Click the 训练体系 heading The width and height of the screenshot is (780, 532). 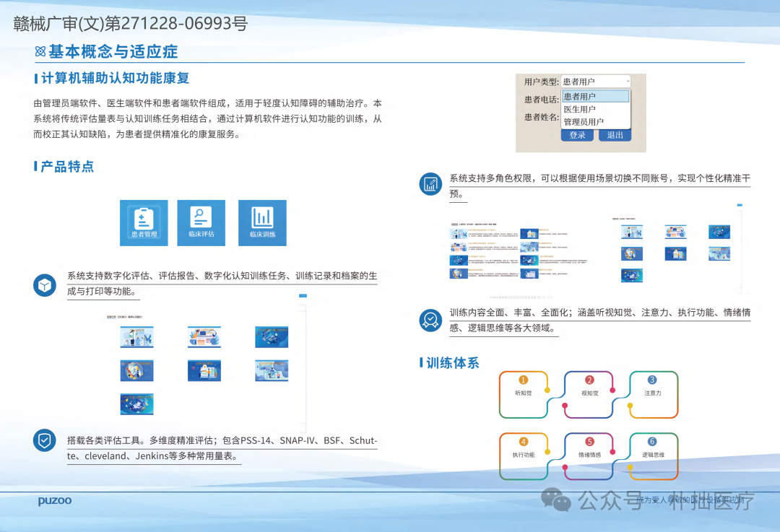click(x=453, y=363)
